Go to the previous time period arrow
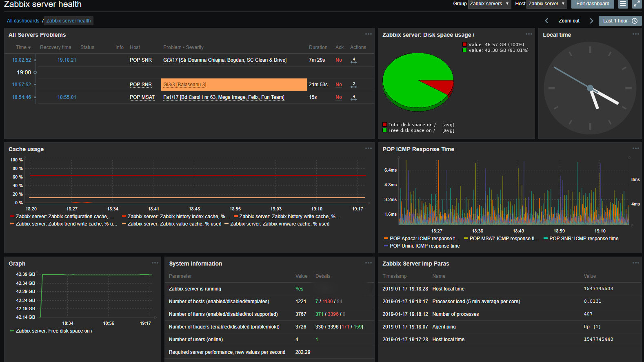The height and width of the screenshot is (362, 644). pos(547,21)
